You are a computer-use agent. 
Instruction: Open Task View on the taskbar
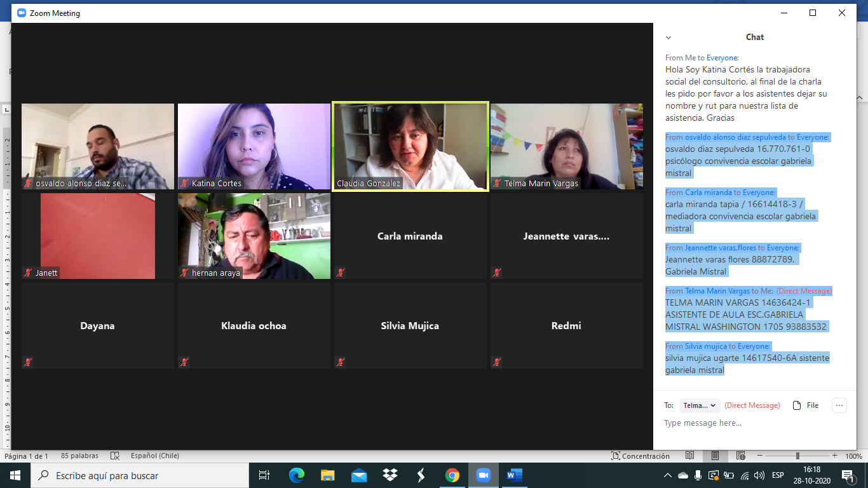264,475
